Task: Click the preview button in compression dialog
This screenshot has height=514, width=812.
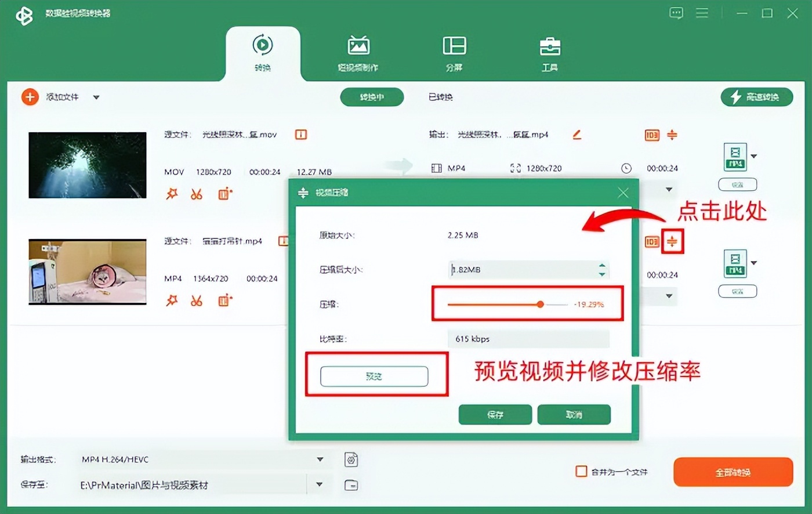Action: pyautogui.click(x=374, y=377)
